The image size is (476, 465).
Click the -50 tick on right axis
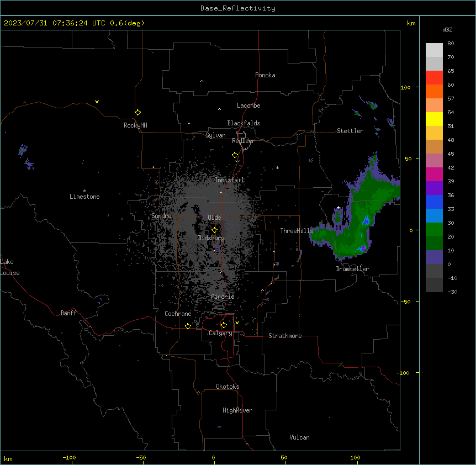click(405, 302)
